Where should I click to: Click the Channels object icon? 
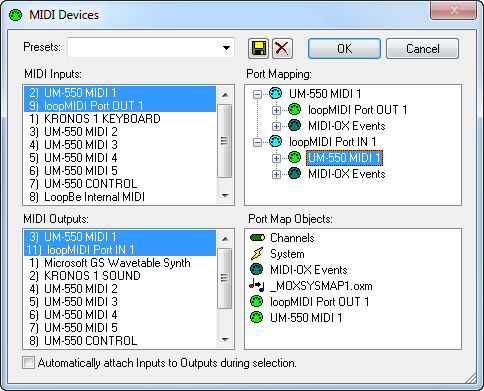257,238
